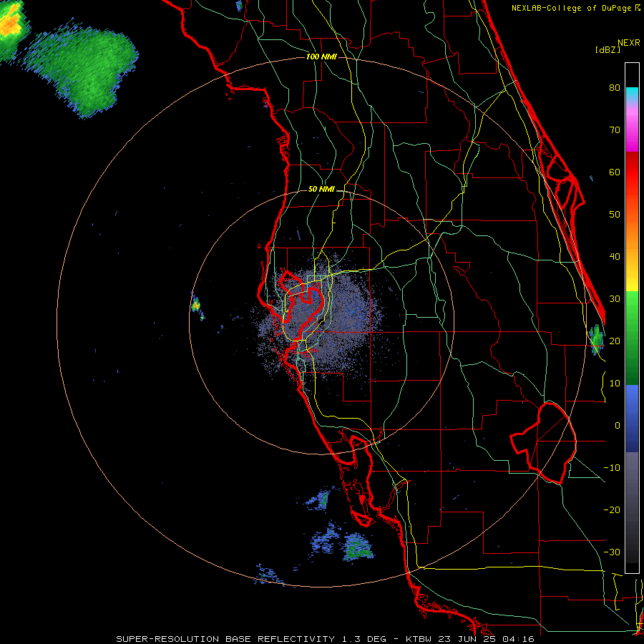
Task: Click the 20 value on the dBZ scale
Action: (x=615, y=341)
